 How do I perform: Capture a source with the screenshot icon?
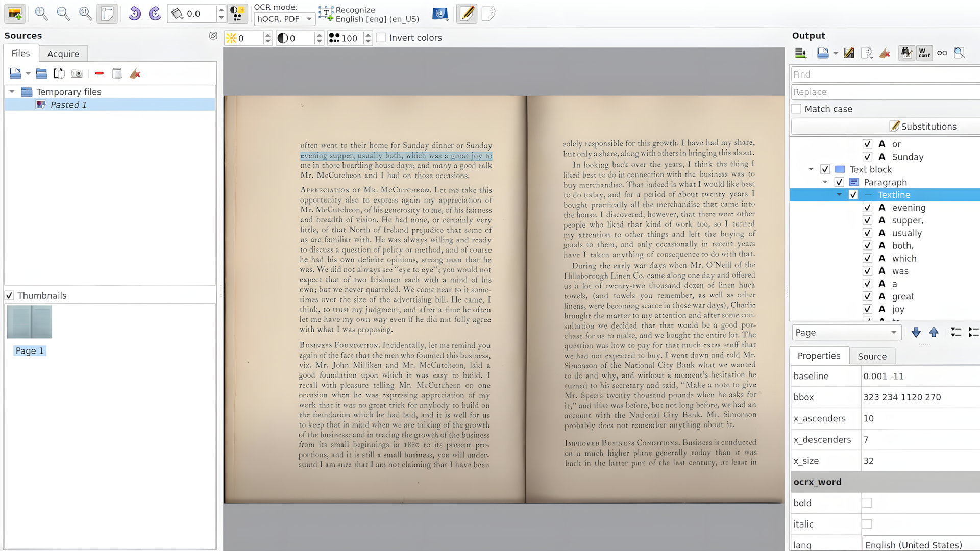pyautogui.click(x=77, y=73)
